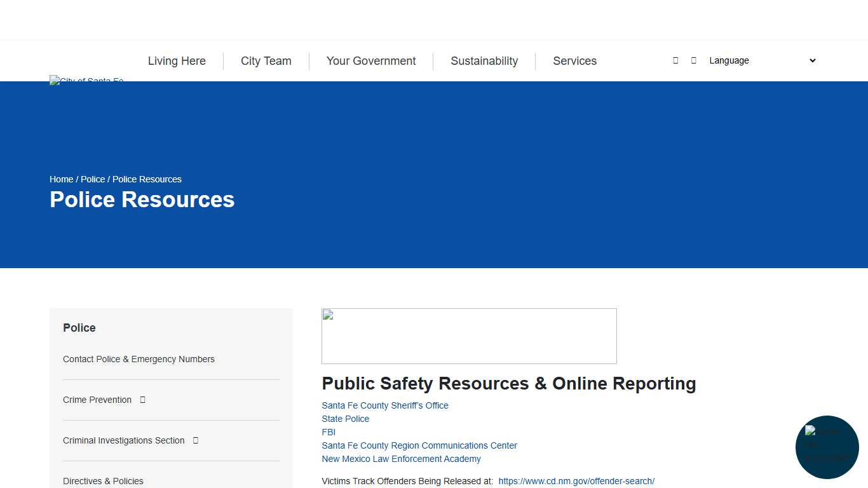Open the chat widget in the bottom-right corner
The width and height of the screenshot is (868, 488).
[x=827, y=447]
